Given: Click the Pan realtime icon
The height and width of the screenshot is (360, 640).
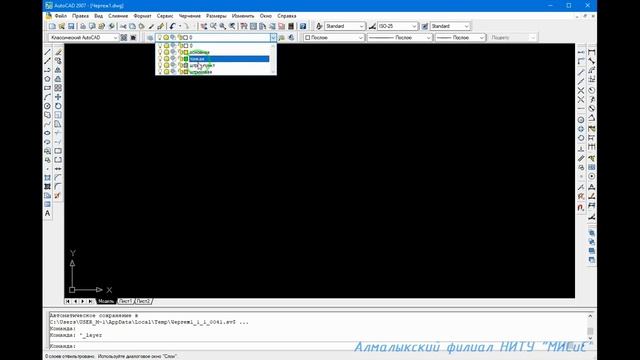Looking at the screenshot, I should (204, 26).
